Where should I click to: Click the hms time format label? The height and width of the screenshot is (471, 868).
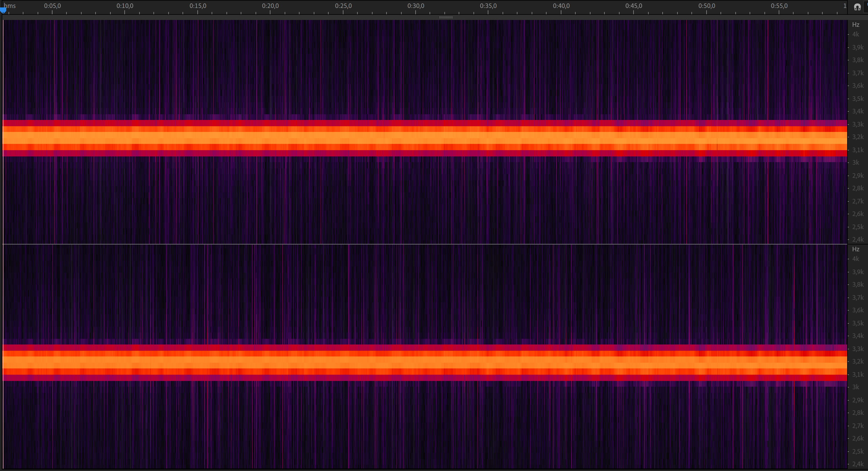point(10,6)
